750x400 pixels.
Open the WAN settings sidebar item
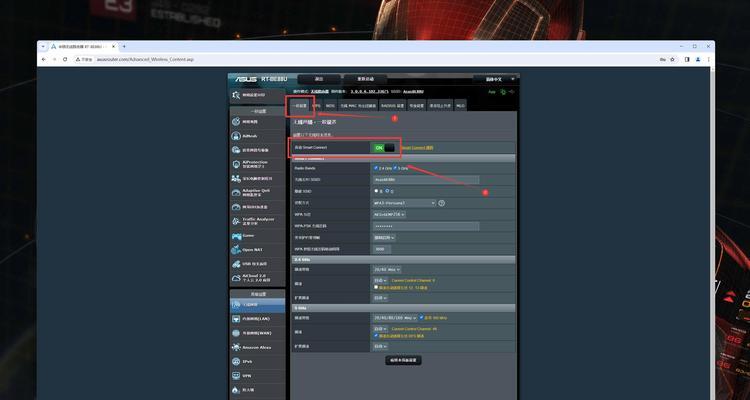(257, 333)
